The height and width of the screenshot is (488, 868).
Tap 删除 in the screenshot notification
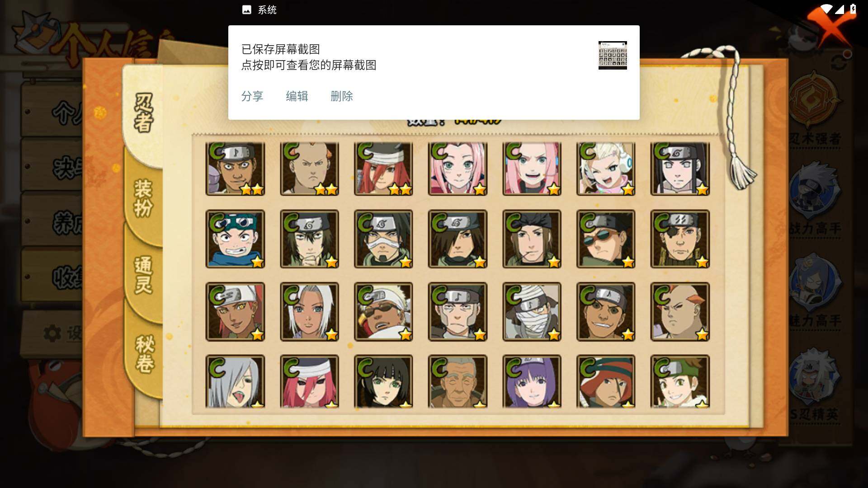click(342, 96)
